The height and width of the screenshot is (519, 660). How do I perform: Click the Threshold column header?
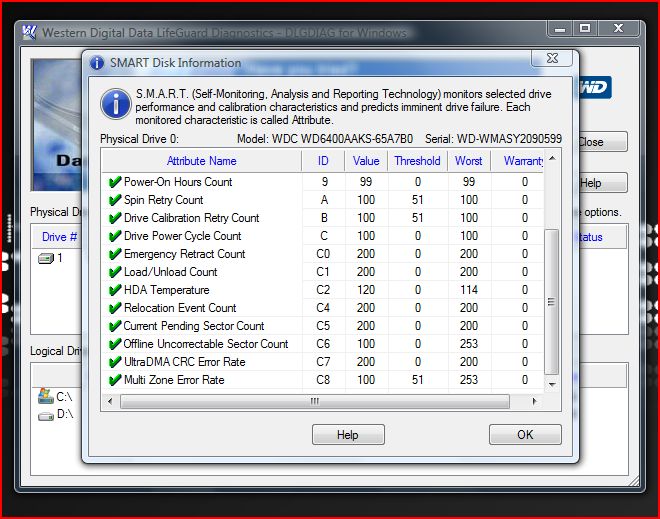pos(417,161)
